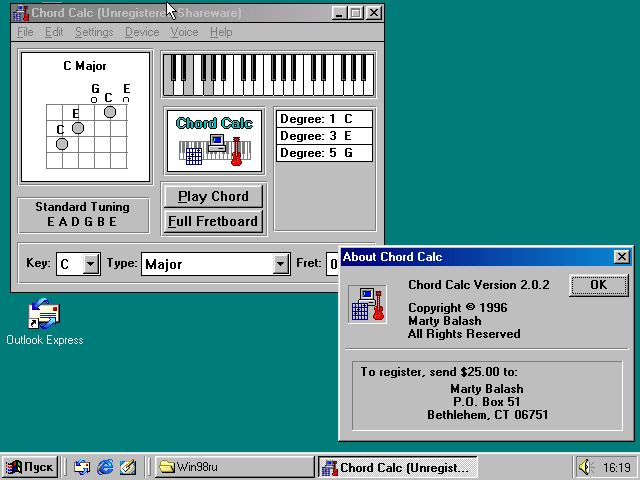The width and height of the screenshot is (640, 480).
Task: Open the Settings menu
Action: click(94, 32)
